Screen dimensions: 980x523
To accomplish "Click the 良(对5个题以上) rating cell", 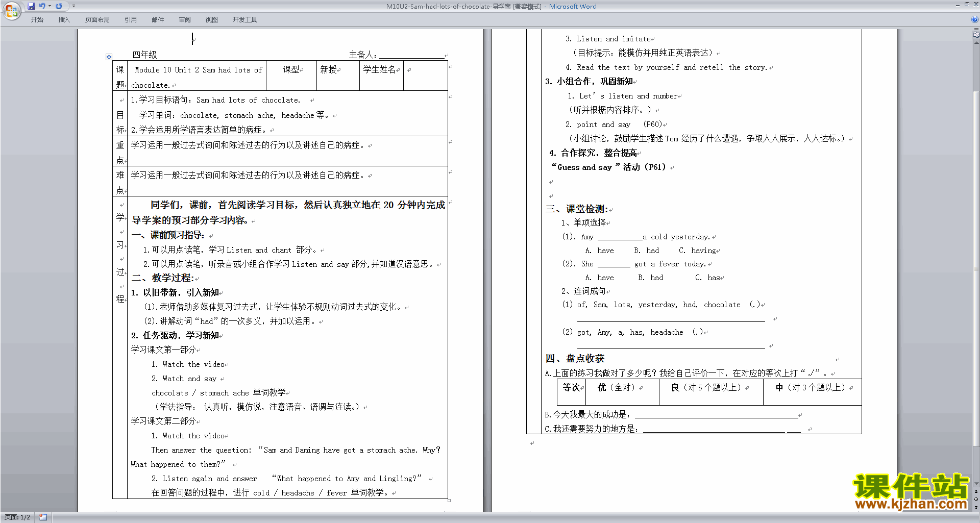I will click(x=711, y=392).
